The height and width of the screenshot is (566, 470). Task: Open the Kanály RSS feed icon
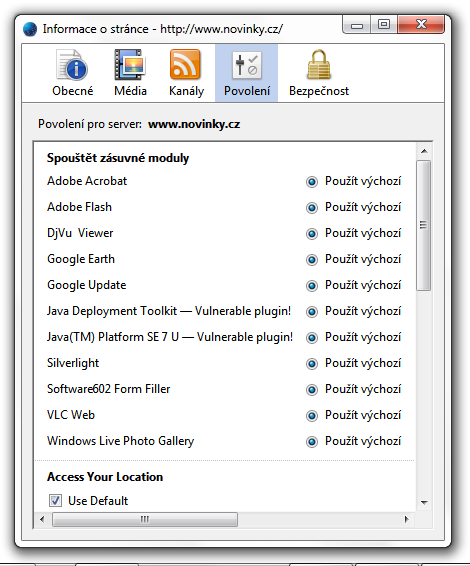point(185,64)
